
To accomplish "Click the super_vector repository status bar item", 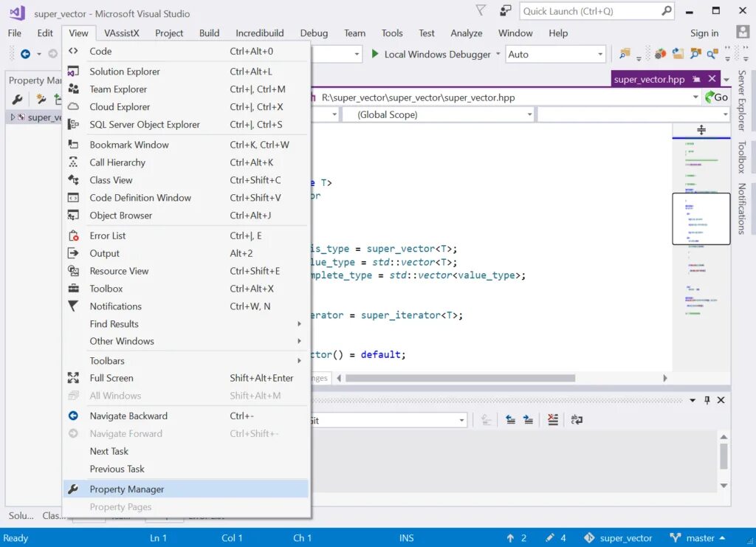I will click(x=618, y=538).
